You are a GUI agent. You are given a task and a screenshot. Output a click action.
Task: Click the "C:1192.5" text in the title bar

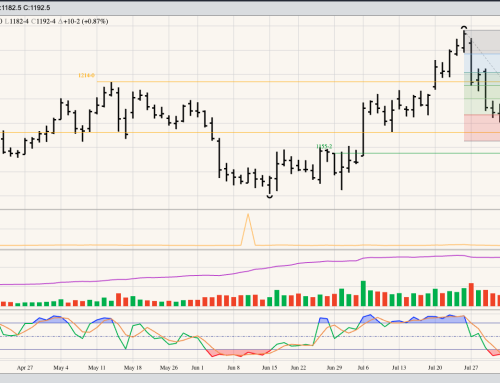pyautogui.click(x=37, y=7)
